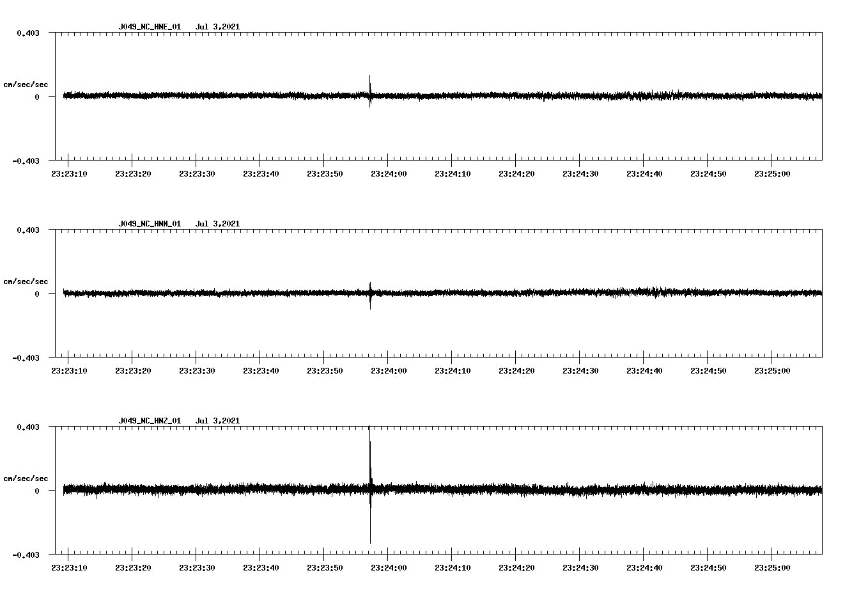Select the 0.403 axis label of HNZ plot
The height and width of the screenshot is (591, 868).
(x=28, y=427)
